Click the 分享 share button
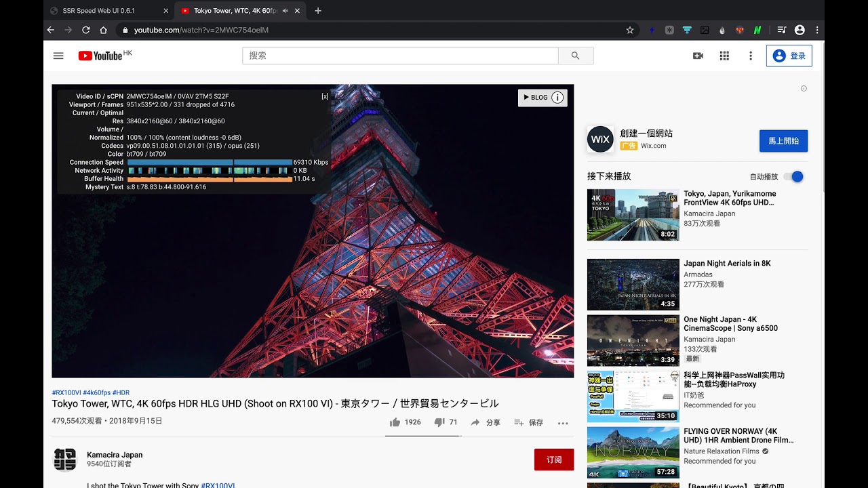The height and width of the screenshot is (488, 868). click(x=486, y=422)
